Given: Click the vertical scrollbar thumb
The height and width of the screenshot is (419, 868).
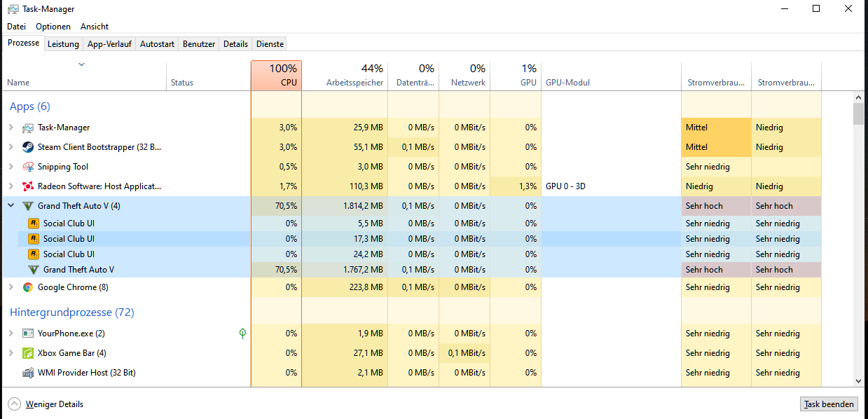Looking at the screenshot, I should point(858,114).
